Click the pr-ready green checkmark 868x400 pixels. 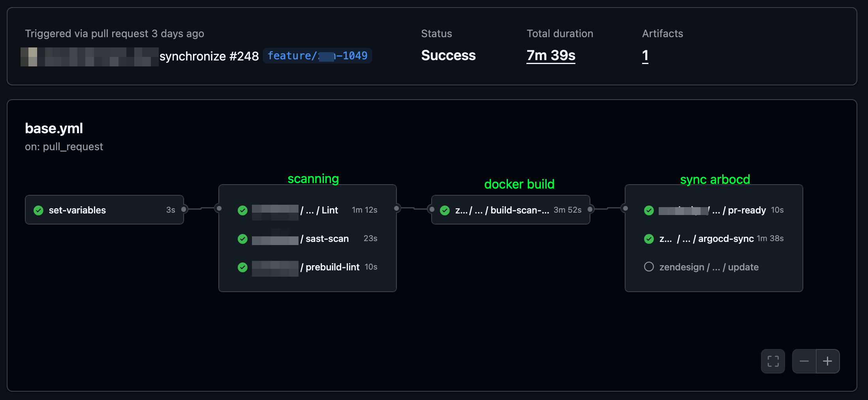pos(649,211)
